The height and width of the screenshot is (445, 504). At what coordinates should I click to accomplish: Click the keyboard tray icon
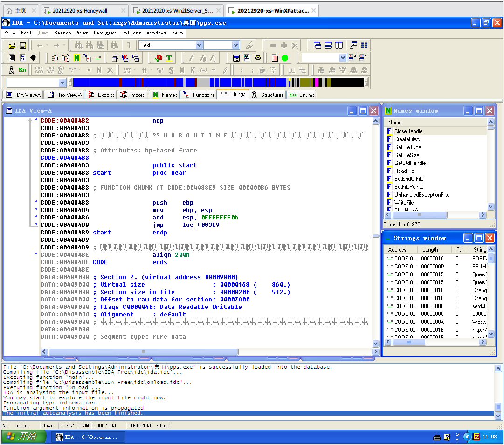tap(437, 437)
